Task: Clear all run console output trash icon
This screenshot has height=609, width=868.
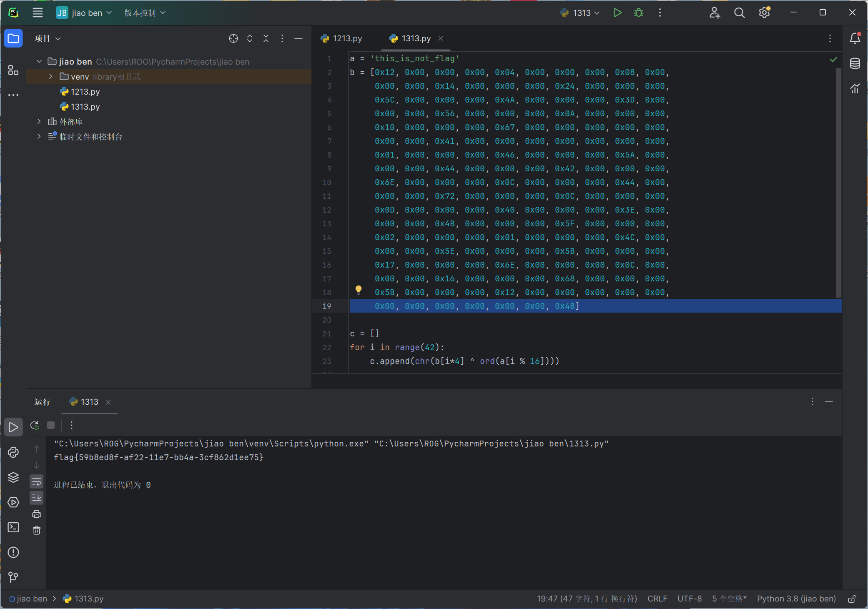Action: click(37, 530)
